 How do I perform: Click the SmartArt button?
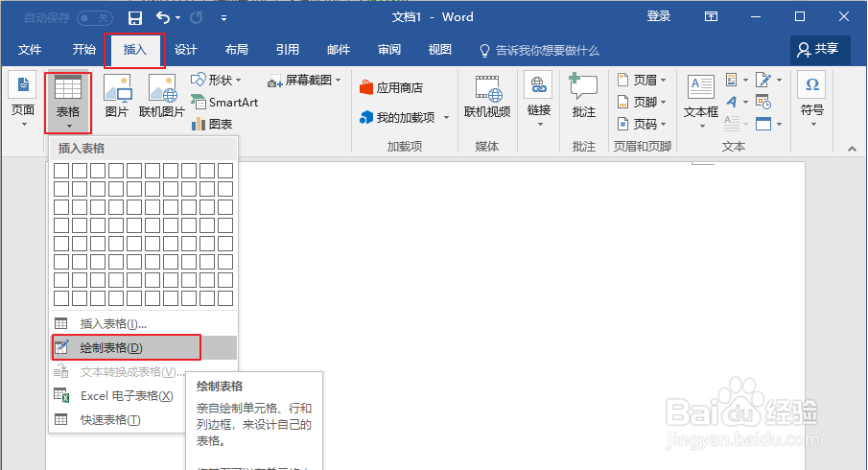(224, 103)
